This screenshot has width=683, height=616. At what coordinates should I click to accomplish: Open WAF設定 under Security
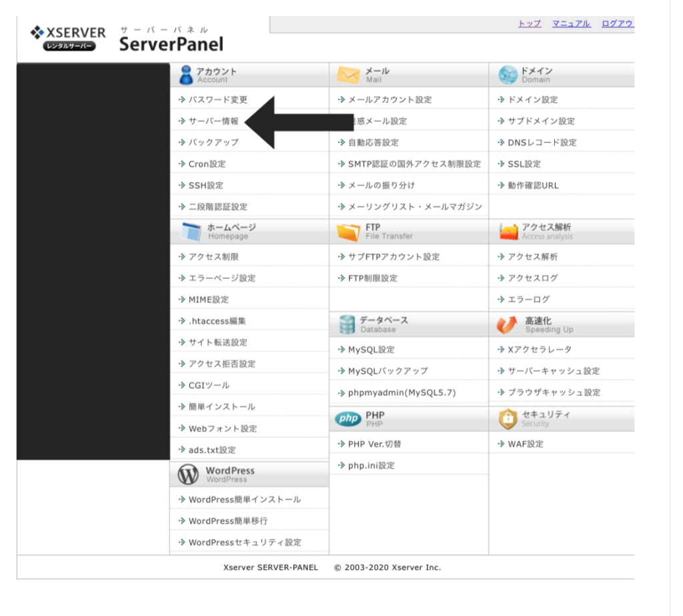[x=526, y=444]
